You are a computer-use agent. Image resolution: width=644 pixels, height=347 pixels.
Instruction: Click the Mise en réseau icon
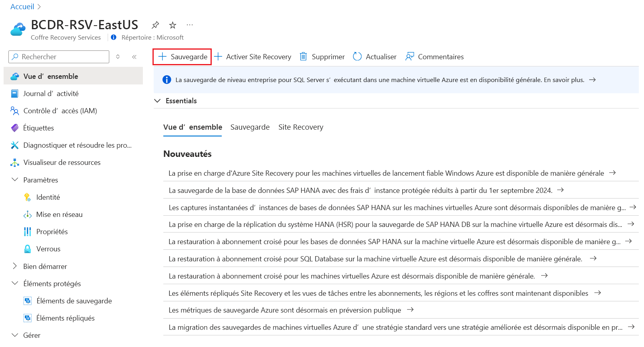tap(28, 215)
